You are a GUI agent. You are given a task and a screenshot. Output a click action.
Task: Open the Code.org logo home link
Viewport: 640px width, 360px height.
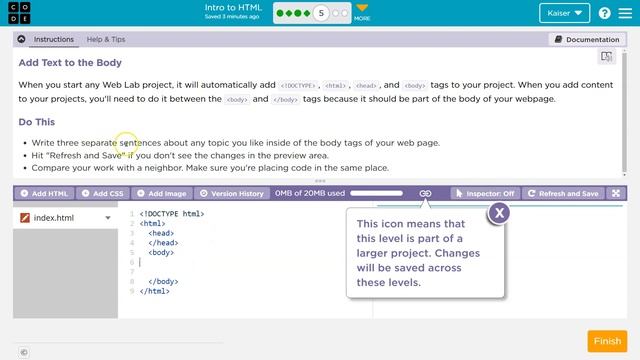click(19, 13)
